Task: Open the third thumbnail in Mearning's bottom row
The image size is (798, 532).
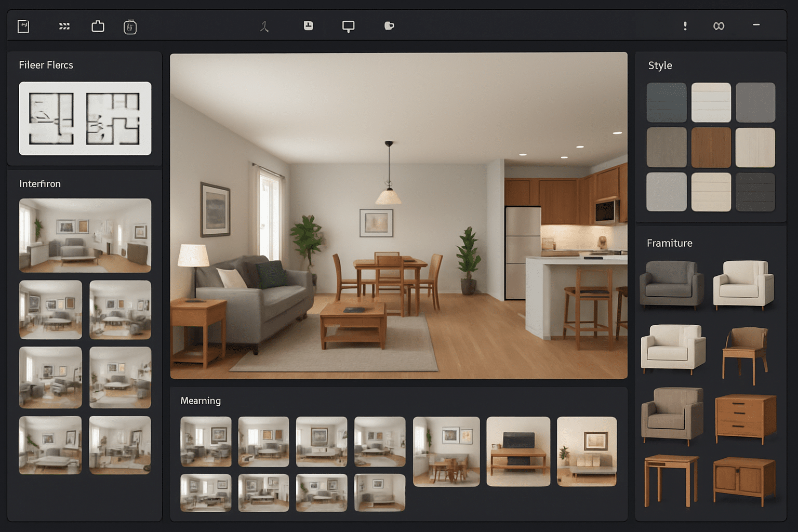Action: click(322, 493)
